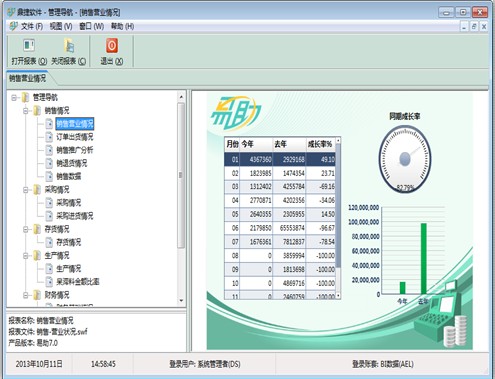The height and width of the screenshot is (379, 495).
Task: Select the highlighted 销售营业情况 report in tree
Action: pos(75,124)
